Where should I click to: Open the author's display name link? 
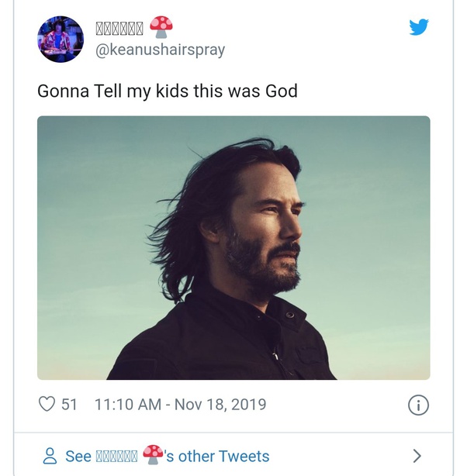(119, 29)
